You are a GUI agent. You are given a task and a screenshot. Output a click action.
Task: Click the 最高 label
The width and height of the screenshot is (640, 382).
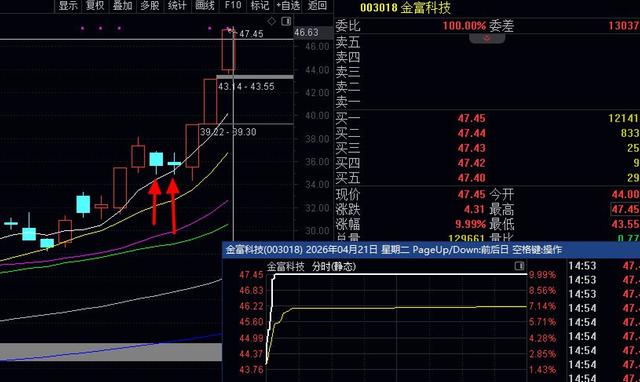click(502, 210)
